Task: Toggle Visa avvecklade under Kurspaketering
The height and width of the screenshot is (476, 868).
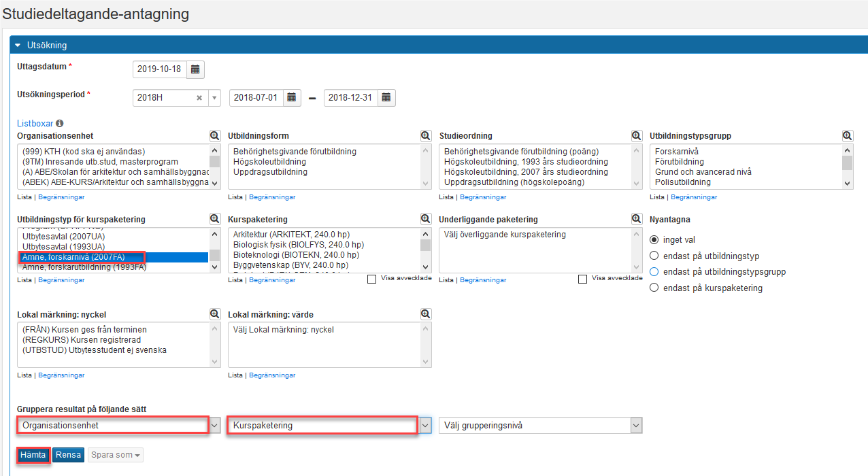Action: [x=372, y=279]
